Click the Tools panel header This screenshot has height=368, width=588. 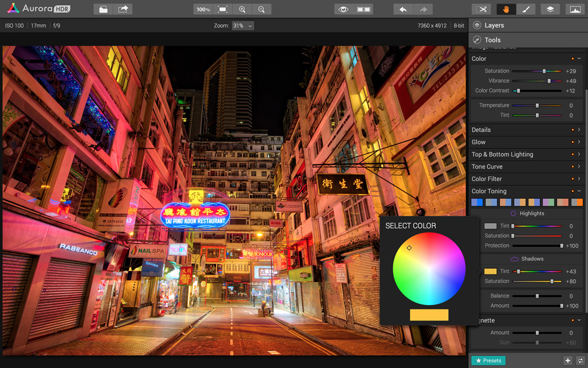point(492,40)
